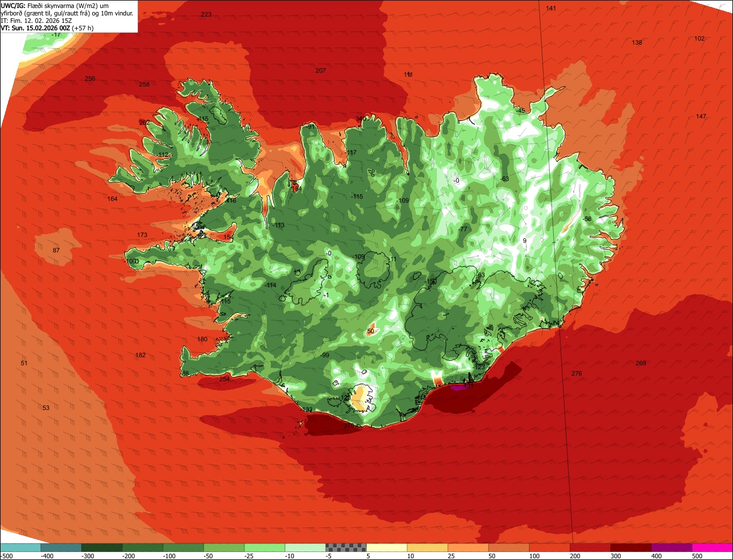Click the legend swatch between 10 and 25
Viewport: 733px width, 560px height.
coord(427,547)
